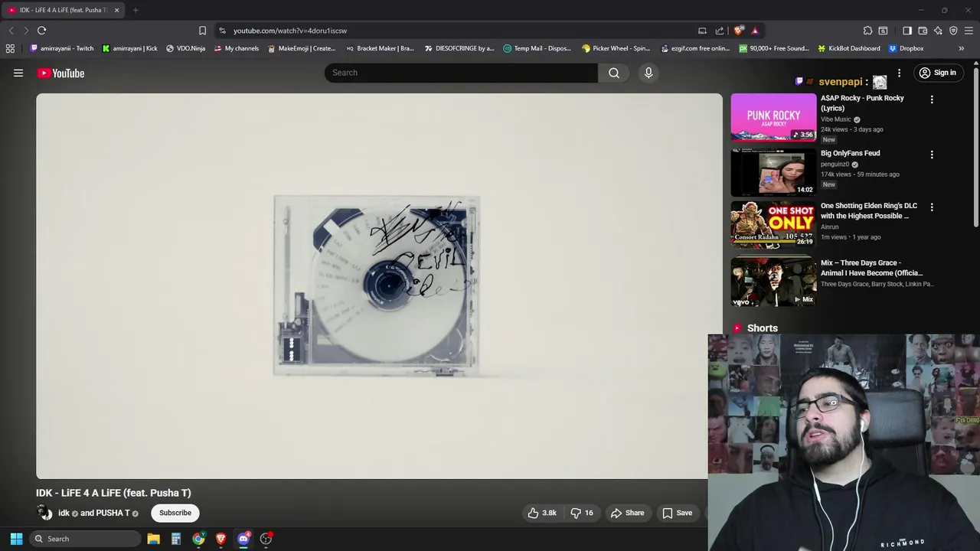The height and width of the screenshot is (551, 980).
Task: Click the Ainrun channel name
Action: (x=830, y=227)
